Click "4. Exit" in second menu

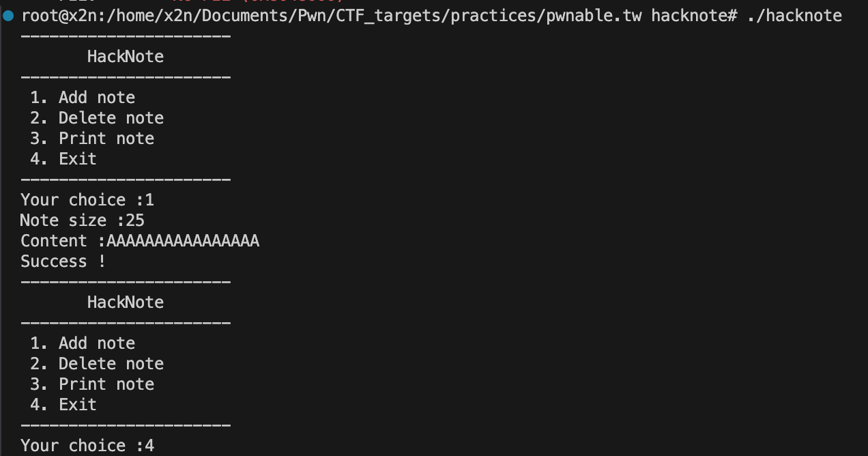pos(63,405)
